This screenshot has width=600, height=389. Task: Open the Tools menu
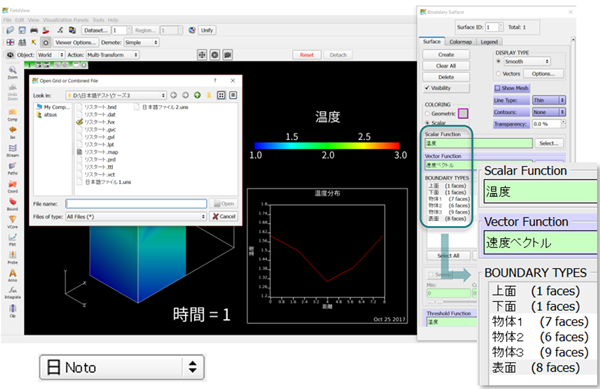pyautogui.click(x=98, y=20)
